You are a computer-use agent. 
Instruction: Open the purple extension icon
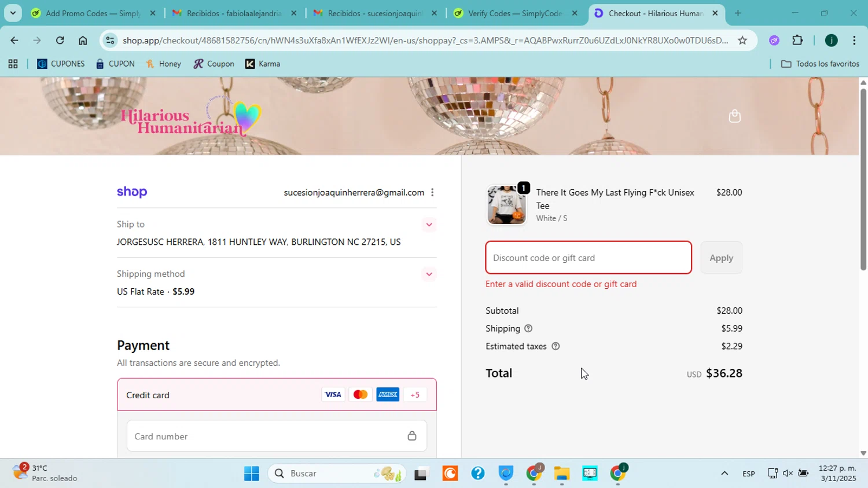pyautogui.click(x=774, y=41)
